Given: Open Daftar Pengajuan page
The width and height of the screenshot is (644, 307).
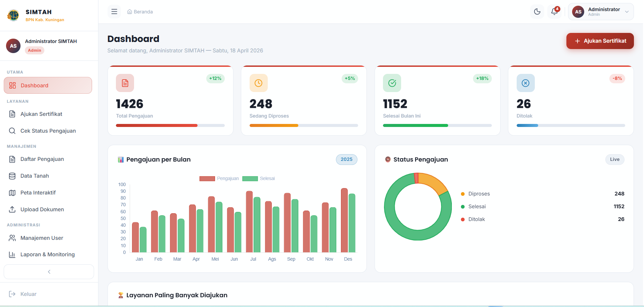Looking at the screenshot, I should (x=48, y=159).
